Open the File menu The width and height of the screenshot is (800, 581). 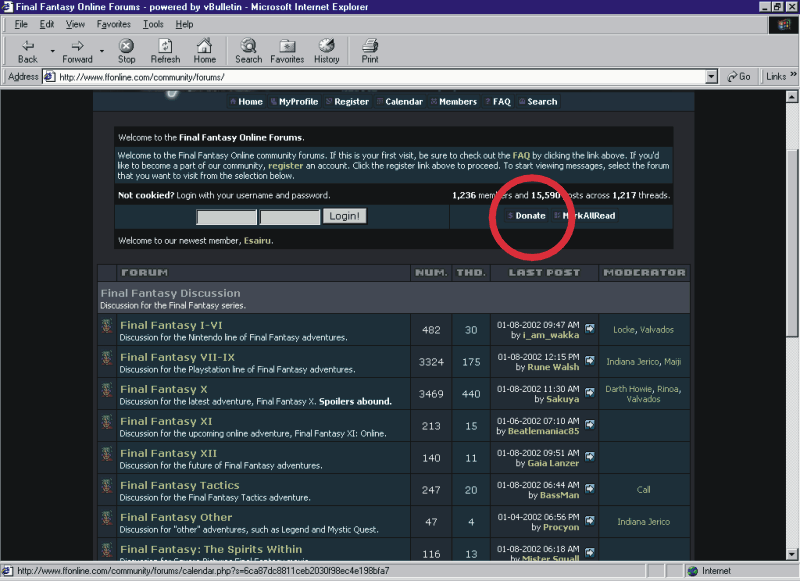21,24
